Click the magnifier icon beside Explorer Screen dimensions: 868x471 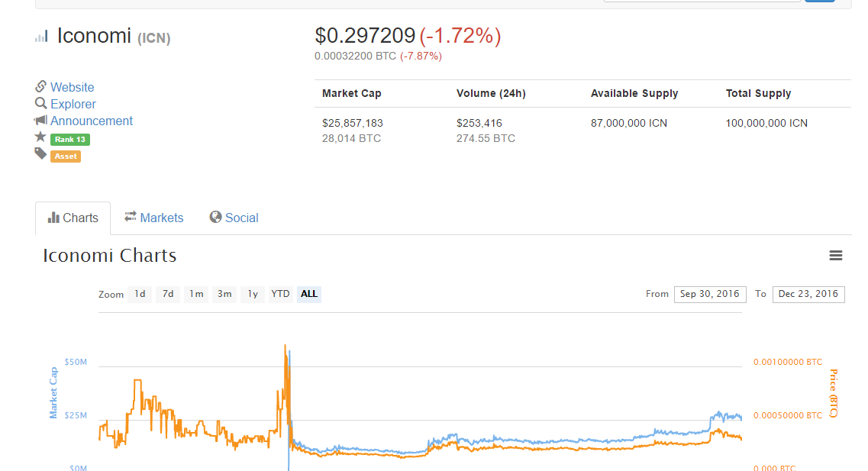click(40, 103)
